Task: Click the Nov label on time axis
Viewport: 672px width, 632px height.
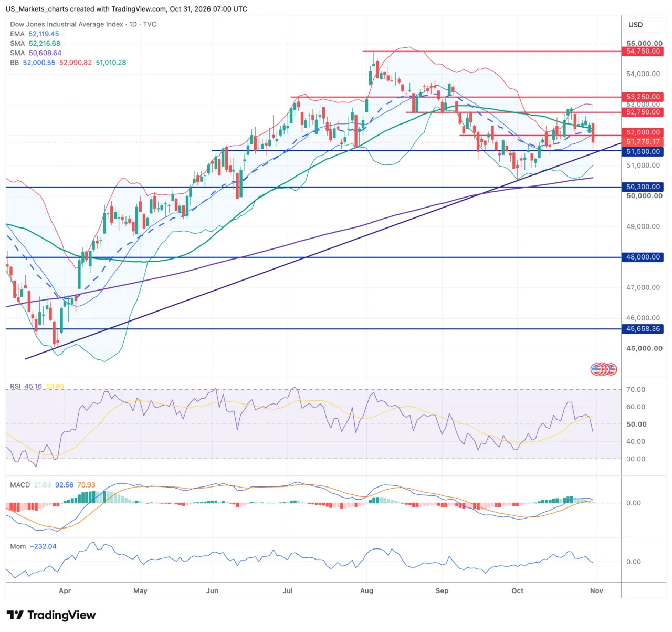Action: pyautogui.click(x=596, y=590)
